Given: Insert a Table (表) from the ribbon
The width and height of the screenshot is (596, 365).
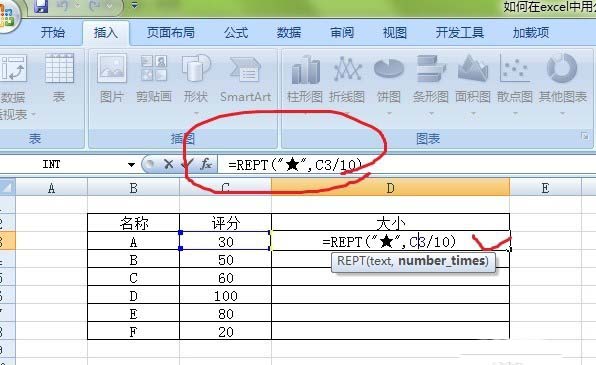Looking at the screenshot, I should (59, 79).
